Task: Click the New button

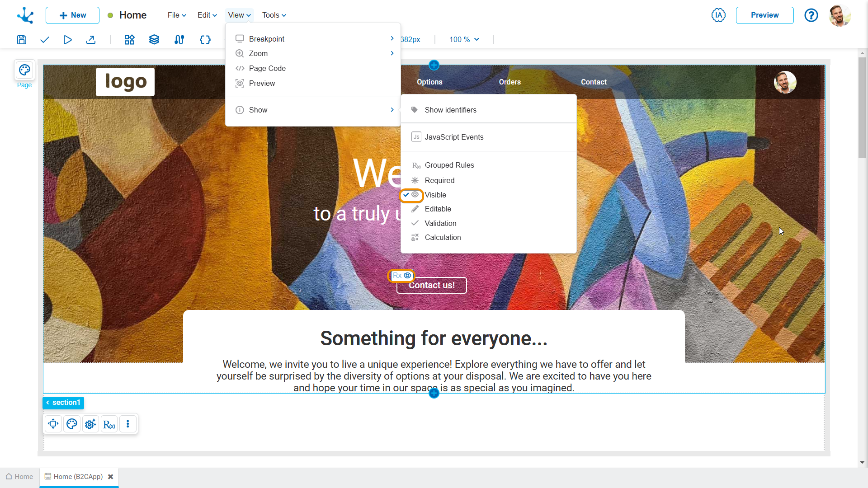Action: (72, 15)
